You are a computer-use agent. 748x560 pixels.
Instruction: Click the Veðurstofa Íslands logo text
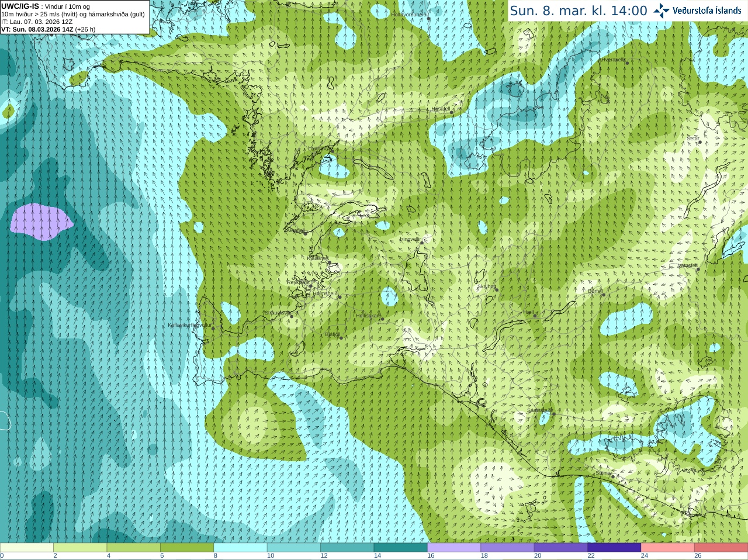[x=707, y=11]
